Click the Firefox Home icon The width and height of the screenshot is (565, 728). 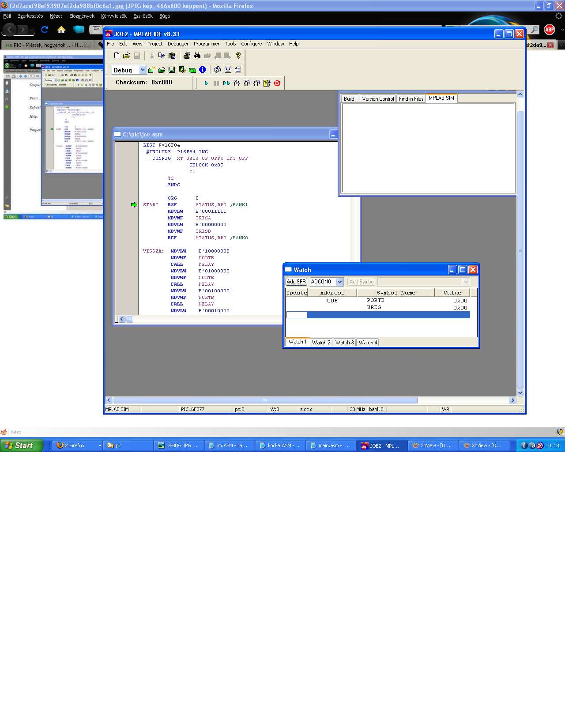tap(61, 30)
